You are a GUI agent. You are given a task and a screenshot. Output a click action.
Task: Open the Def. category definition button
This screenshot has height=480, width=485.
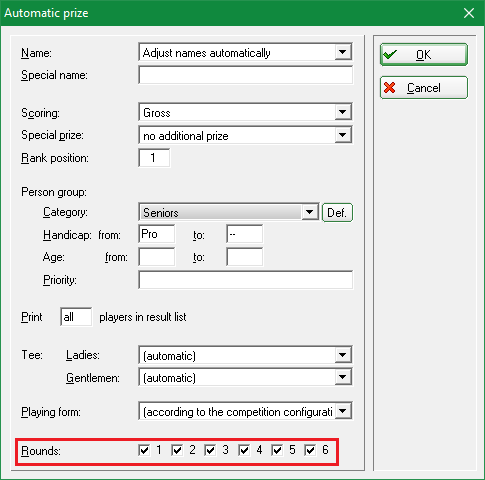tap(337, 212)
